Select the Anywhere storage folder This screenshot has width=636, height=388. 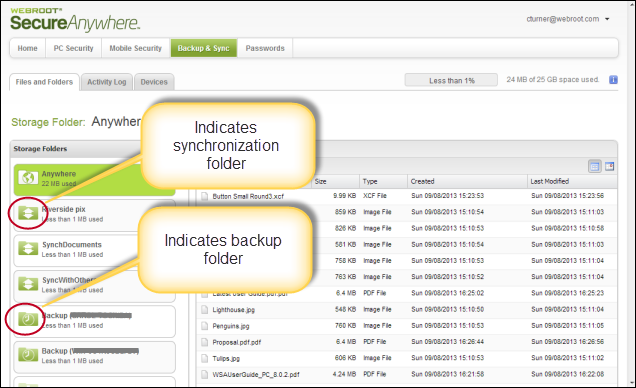(95, 179)
